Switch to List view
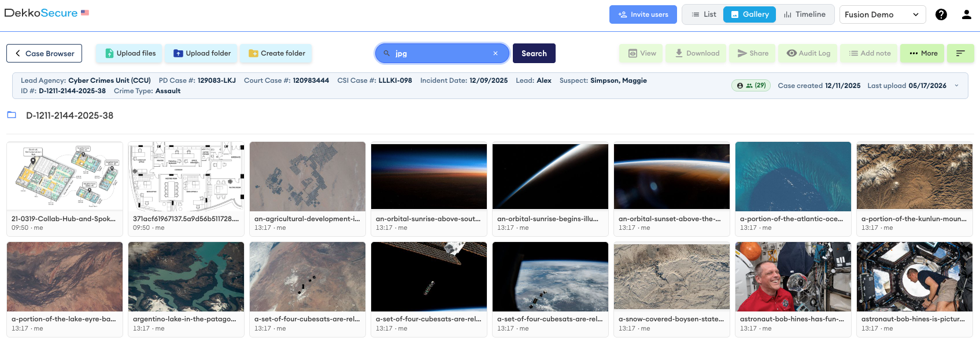Image resolution: width=980 pixels, height=341 pixels. pos(704,14)
